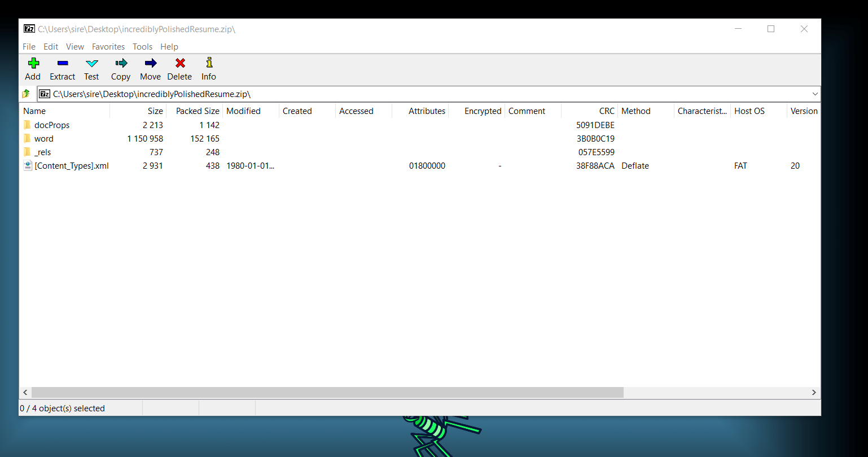Sort by the Comment column header
The width and height of the screenshot is (868, 457).
[533, 111]
